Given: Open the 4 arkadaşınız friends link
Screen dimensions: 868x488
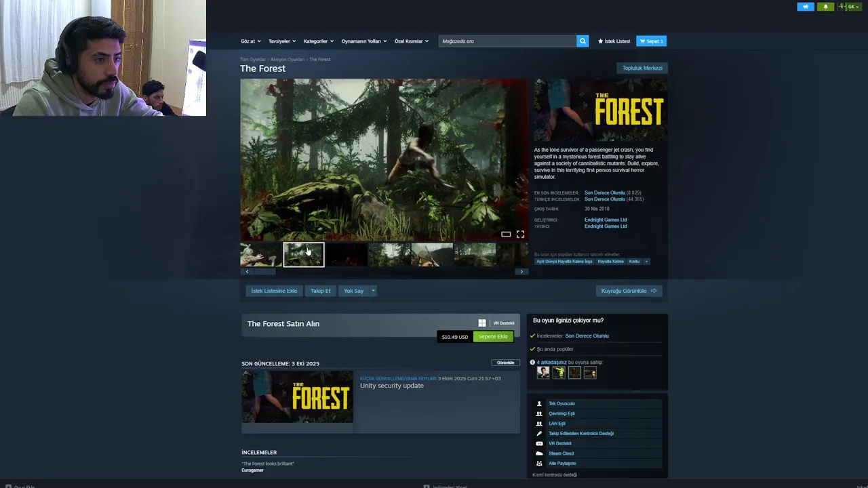Looking at the screenshot, I should coord(551,363).
